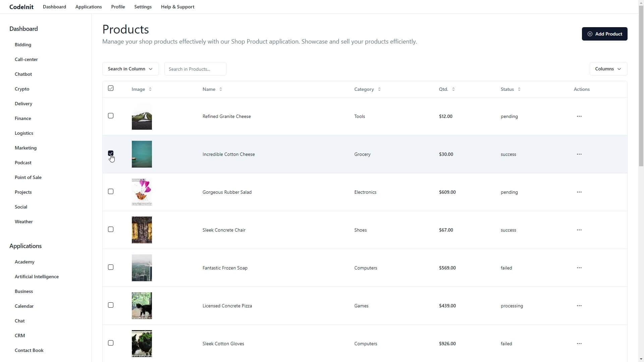The width and height of the screenshot is (644, 362).
Task: Open the actions ellipsis for Fantastic Frozen Soap
Action: tap(579, 267)
